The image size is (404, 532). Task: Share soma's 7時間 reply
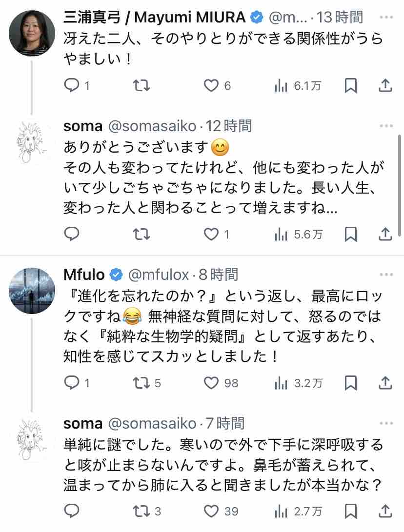[x=385, y=511]
